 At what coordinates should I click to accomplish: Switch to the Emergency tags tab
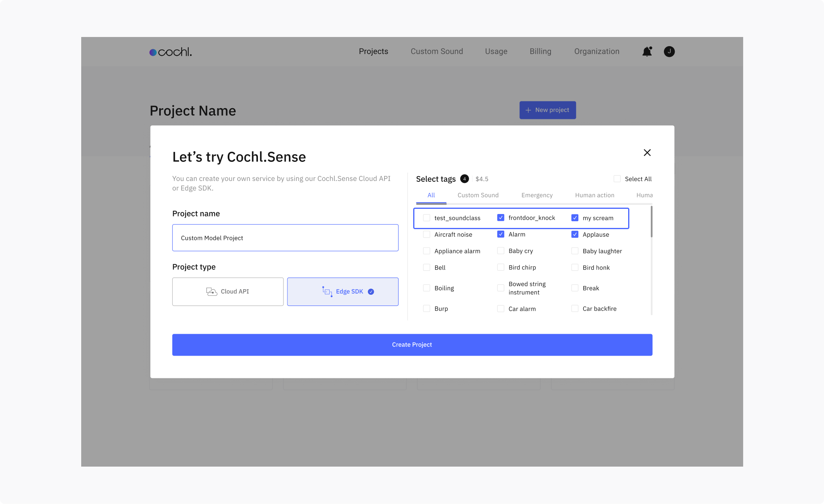[x=537, y=195]
